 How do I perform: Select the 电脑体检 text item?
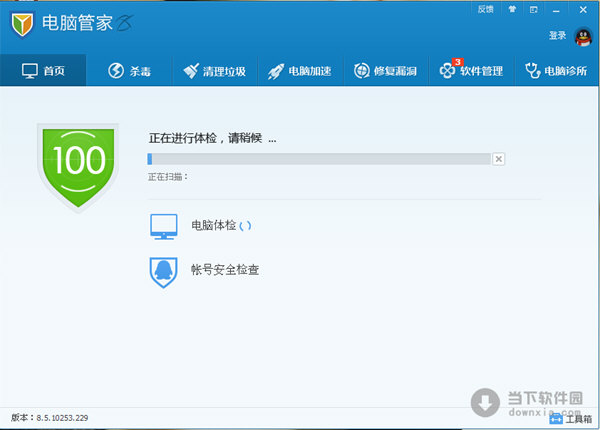pyautogui.click(x=214, y=225)
